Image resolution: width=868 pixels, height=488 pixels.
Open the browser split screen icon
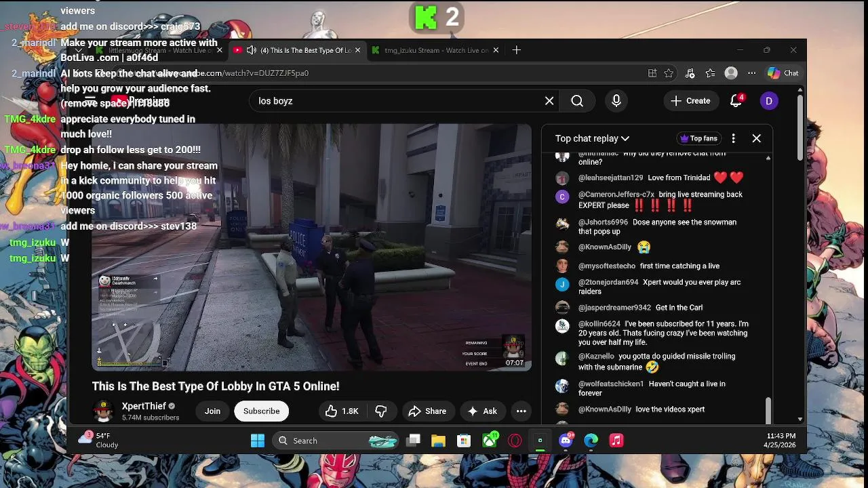coord(652,73)
